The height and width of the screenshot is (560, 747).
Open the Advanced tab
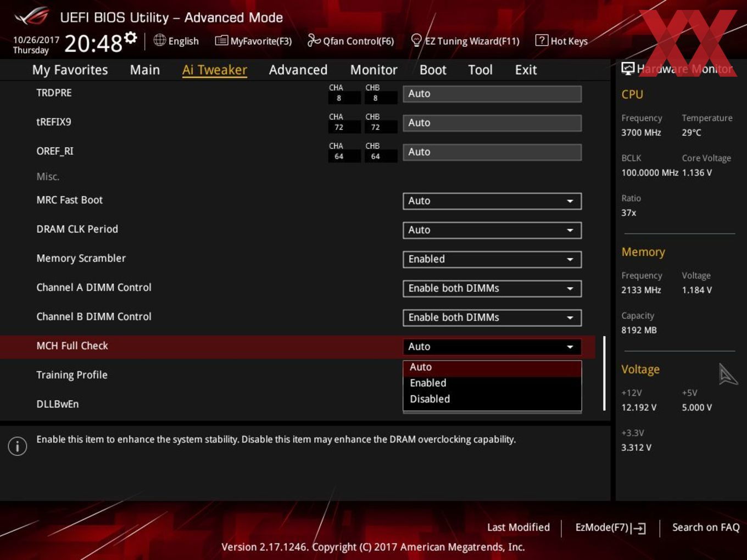298,70
